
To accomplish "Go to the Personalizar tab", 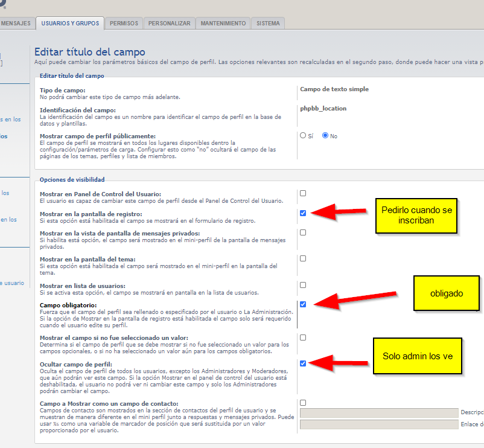I will point(170,24).
